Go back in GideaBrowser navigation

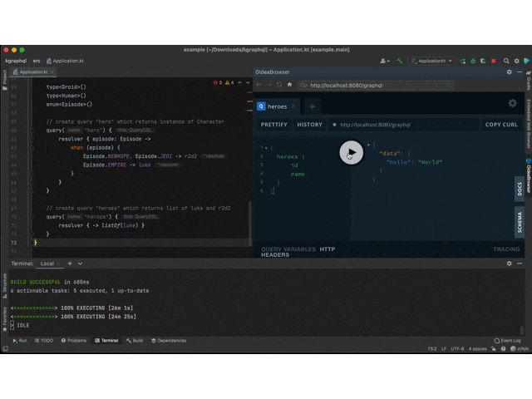[259, 85]
